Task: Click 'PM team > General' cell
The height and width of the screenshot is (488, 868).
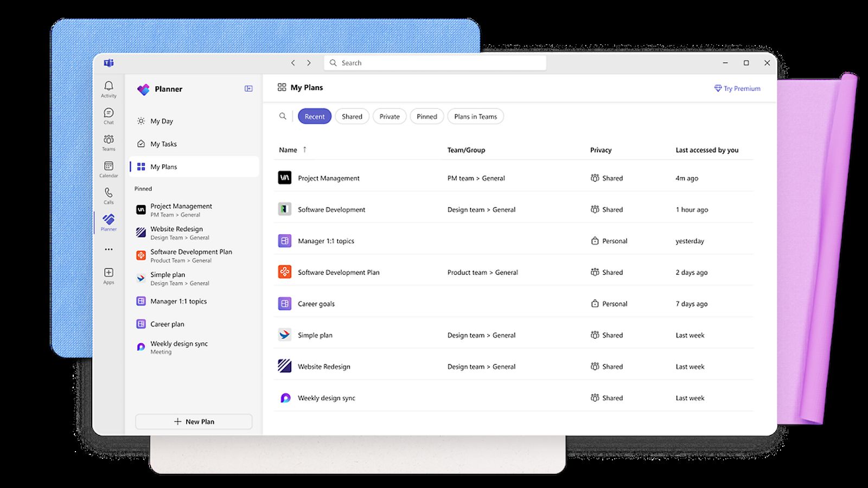Action: [x=476, y=178]
